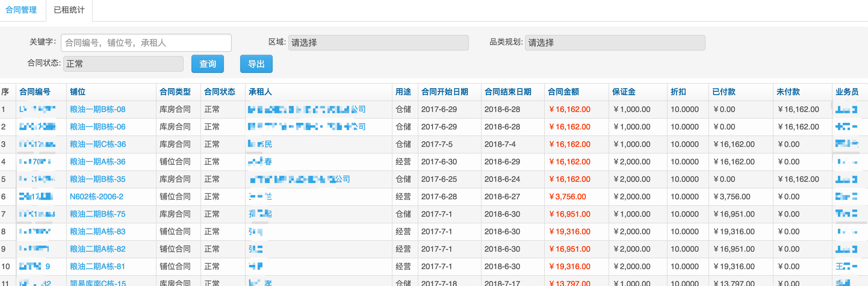Click the 未付款 column header
The height and width of the screenshot is (286, 868).
tap(788, 92)
